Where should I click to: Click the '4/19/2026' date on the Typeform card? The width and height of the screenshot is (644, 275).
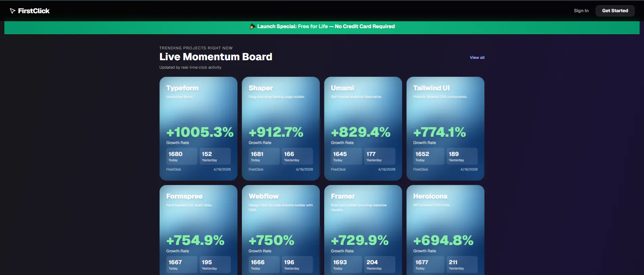222,169
